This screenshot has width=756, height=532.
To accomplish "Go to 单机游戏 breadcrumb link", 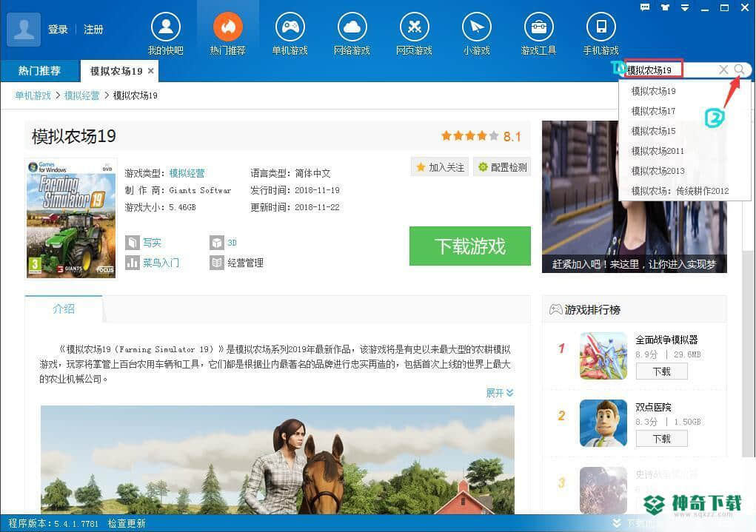I will point(33,95).
